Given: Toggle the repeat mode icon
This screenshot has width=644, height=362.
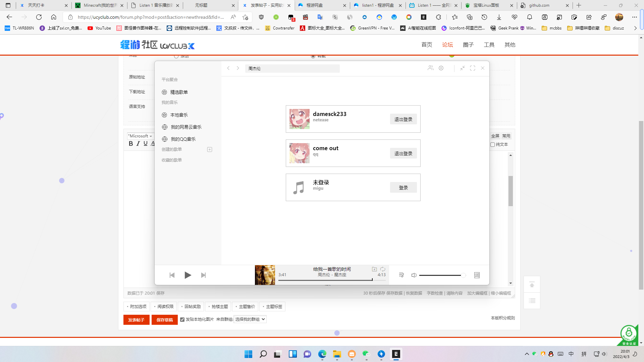Looking at the screenshot, I should (383, 269).
